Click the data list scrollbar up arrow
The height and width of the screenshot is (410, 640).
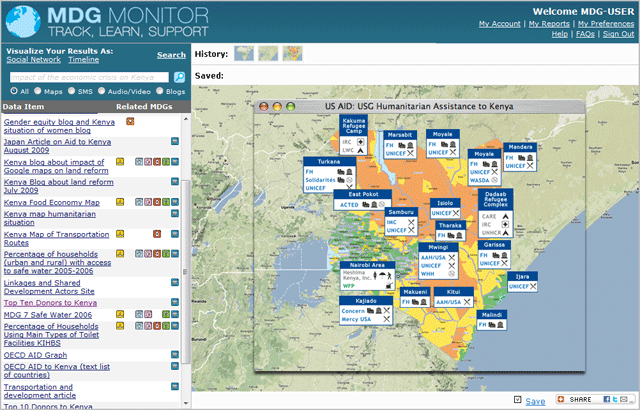pyautogui.click(x=186, y=119)
